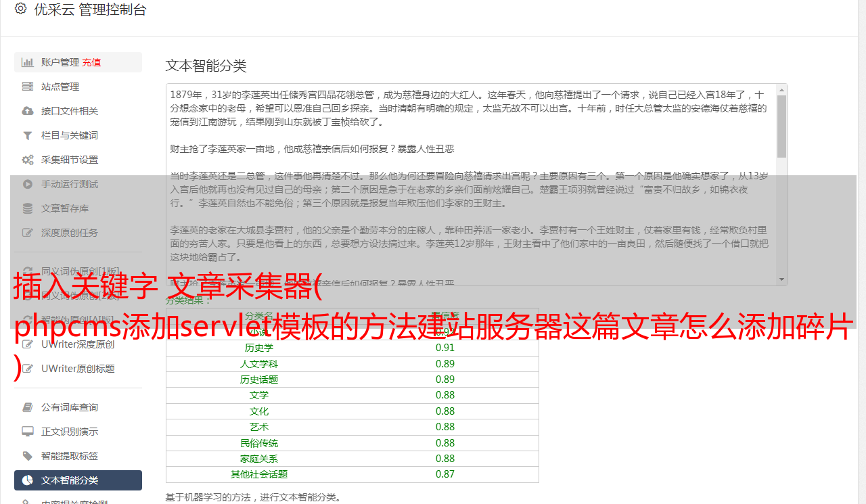Select the 其他社会话题 category cell

[x=259, y=474]
